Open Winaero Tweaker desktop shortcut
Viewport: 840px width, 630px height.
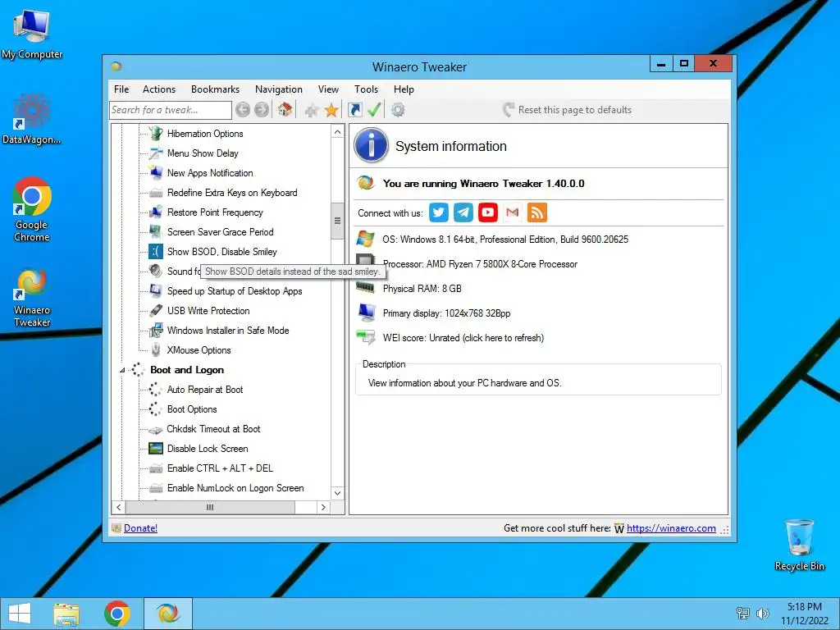point(32,297)
